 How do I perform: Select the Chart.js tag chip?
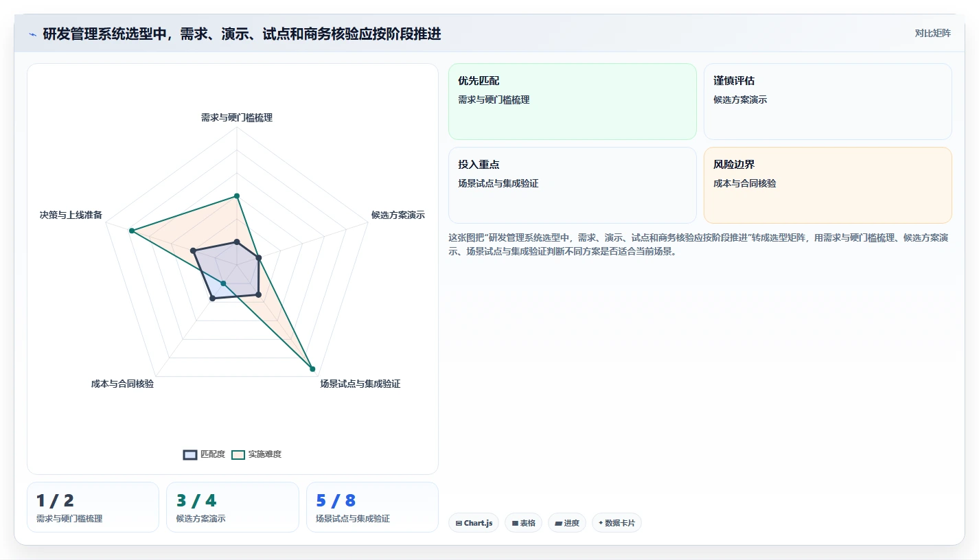pyautogui.click(x=474, y=523)
